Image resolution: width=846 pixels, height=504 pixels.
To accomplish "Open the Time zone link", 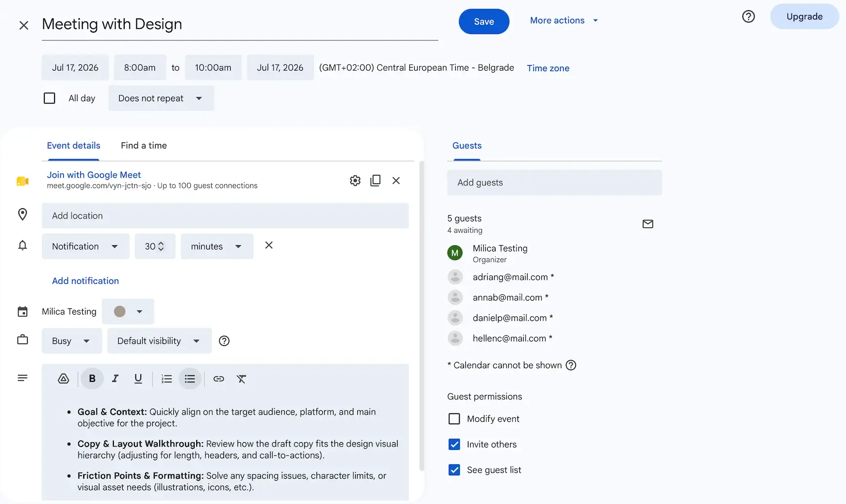I will tap(548, 68).
